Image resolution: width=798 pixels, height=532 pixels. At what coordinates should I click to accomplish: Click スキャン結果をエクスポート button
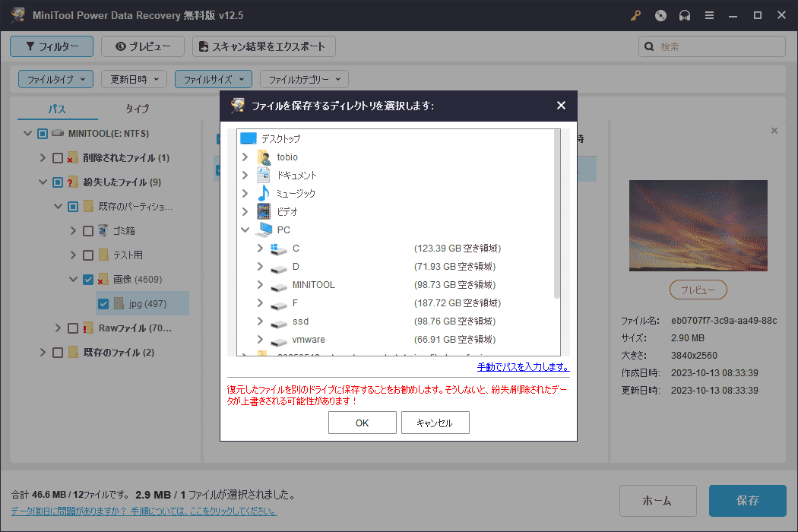pos(264,46)
